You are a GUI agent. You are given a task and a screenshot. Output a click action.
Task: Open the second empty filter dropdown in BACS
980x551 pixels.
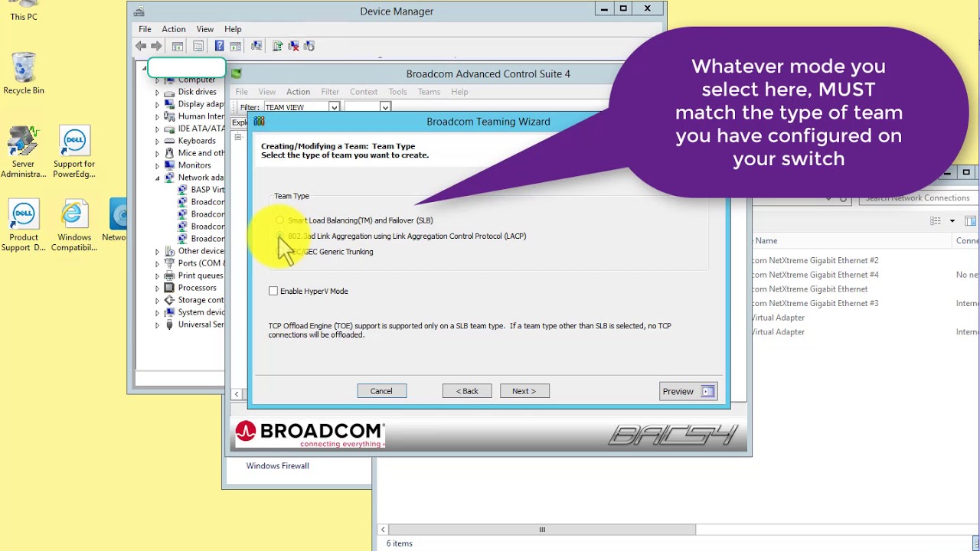385,108
